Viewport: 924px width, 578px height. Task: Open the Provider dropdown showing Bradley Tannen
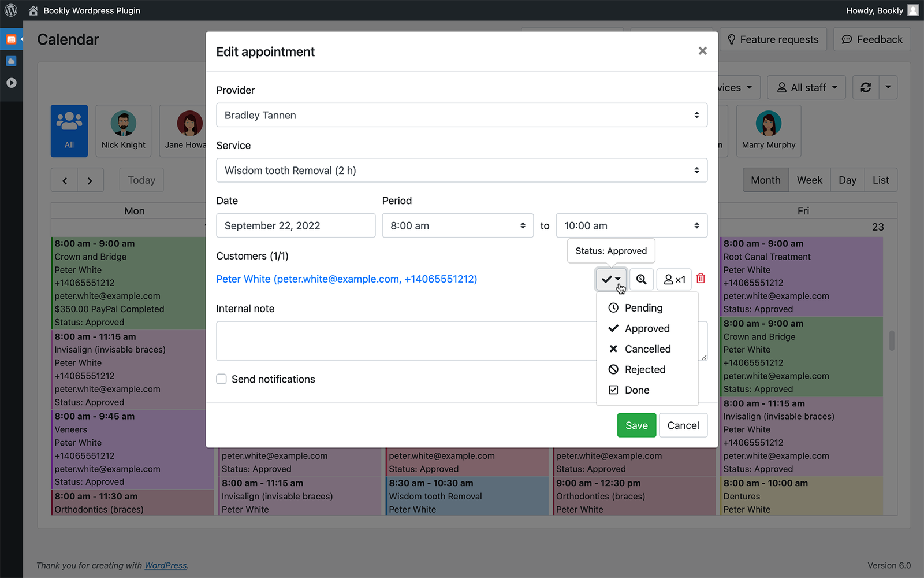[461, 115]
